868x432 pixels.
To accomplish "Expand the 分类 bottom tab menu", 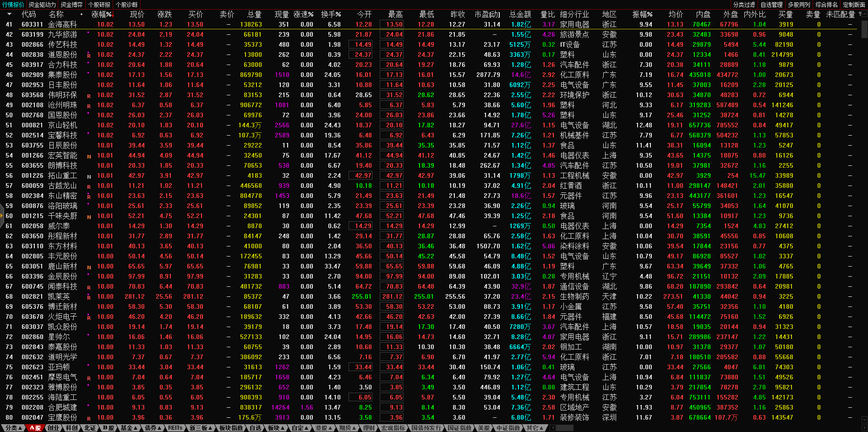I will (x=13, y=428).
